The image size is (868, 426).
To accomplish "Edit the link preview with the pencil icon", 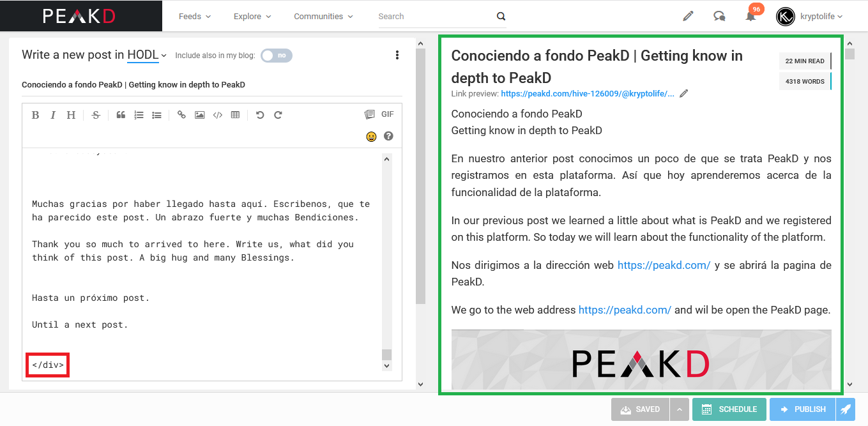I will (x=684, y=94).
